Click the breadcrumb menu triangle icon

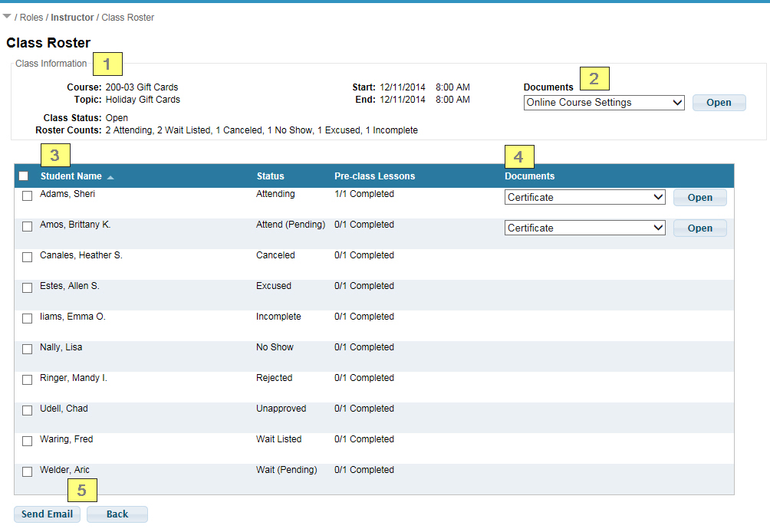pos(7,16)
